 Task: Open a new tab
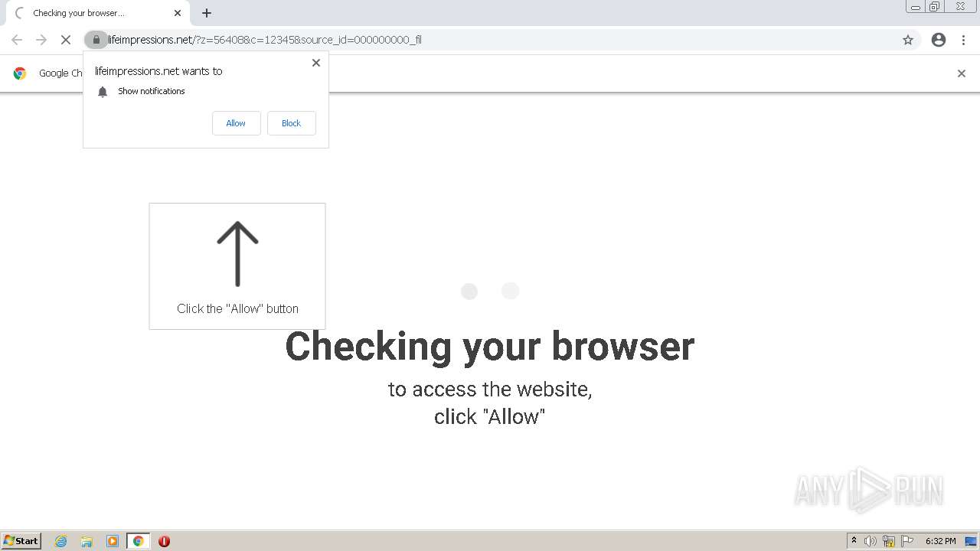(207, 13)
